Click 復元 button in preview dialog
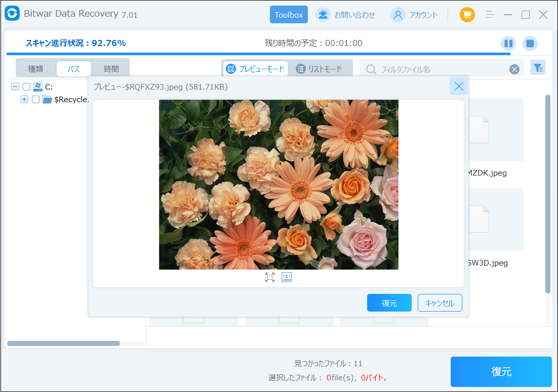The height and width of the screenshot is (392, 558). click(x=389, y=303)
